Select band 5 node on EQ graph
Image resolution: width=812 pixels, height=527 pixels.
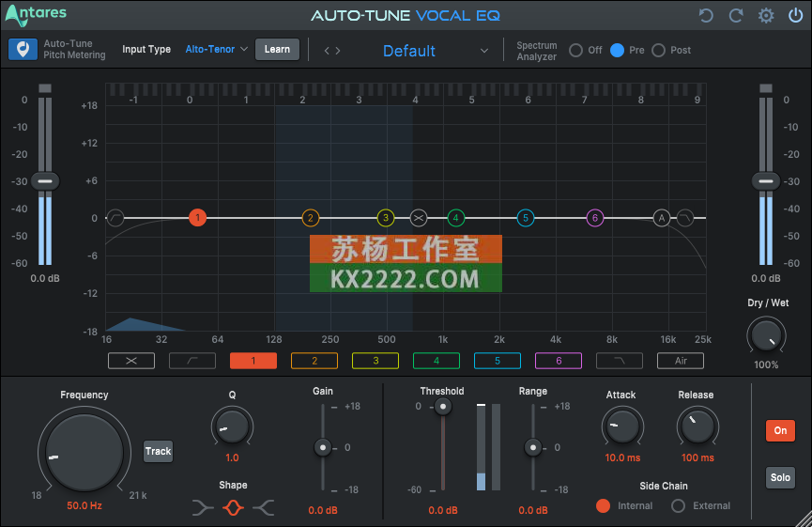(525, 218)
